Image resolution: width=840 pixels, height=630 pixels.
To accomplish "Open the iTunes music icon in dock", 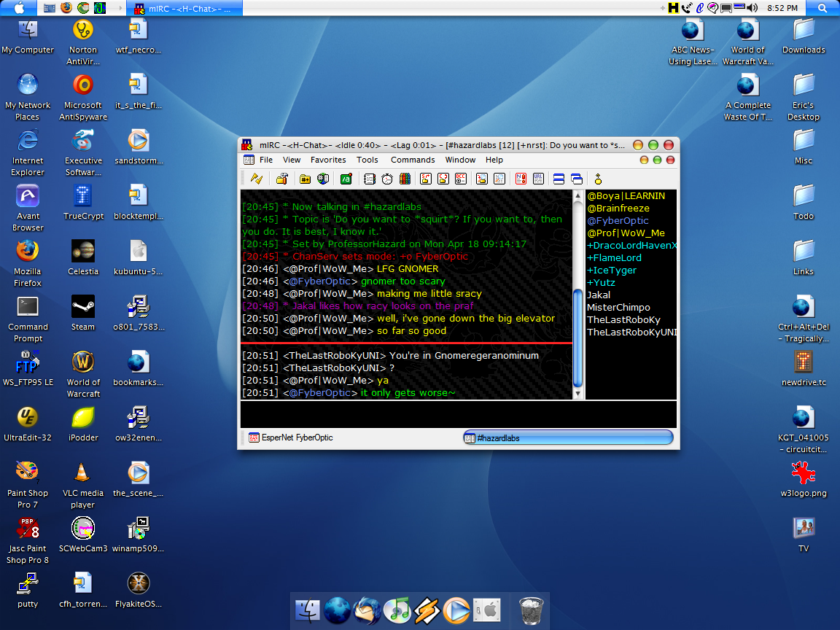I will coord(397,610).
